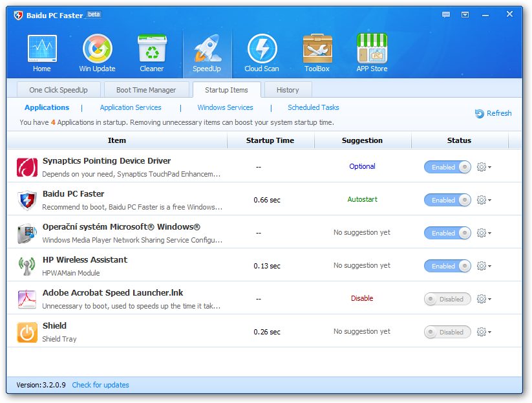Click the Windows Media Player sharing icon

click(x=27, y=233)
